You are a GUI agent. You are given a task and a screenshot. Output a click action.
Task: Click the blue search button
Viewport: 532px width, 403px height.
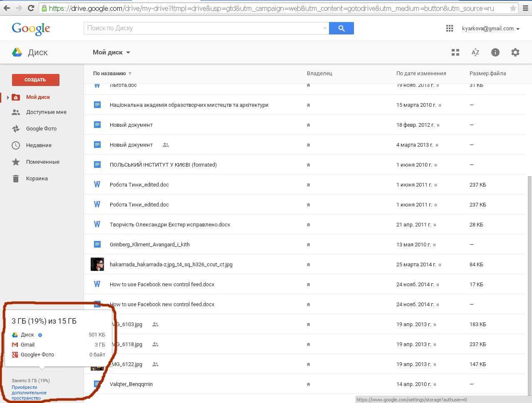point(341,28)
